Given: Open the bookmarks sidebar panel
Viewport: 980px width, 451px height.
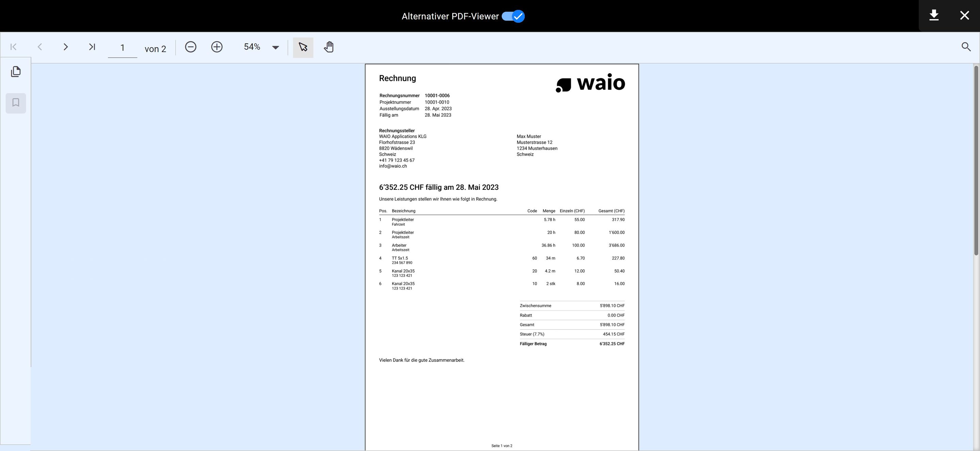Looking at the screenshot, I should (x=16, y=103).
